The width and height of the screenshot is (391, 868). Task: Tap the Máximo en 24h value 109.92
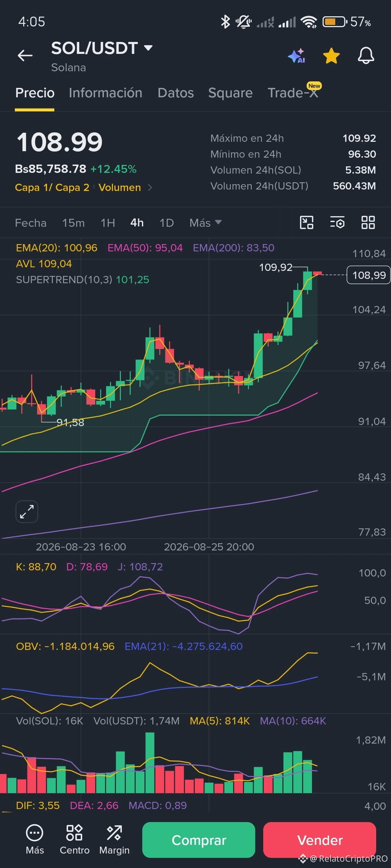tap(359, 138)
